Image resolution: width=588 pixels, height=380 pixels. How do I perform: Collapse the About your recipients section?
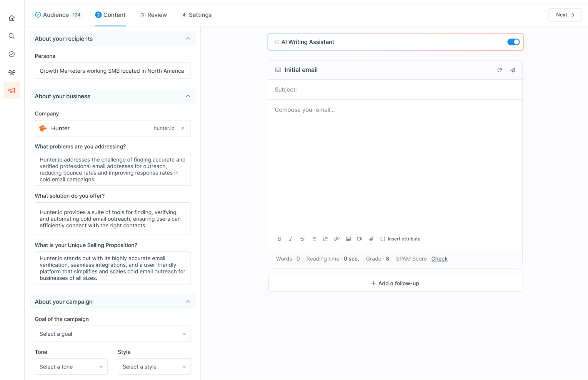point(188,39)
